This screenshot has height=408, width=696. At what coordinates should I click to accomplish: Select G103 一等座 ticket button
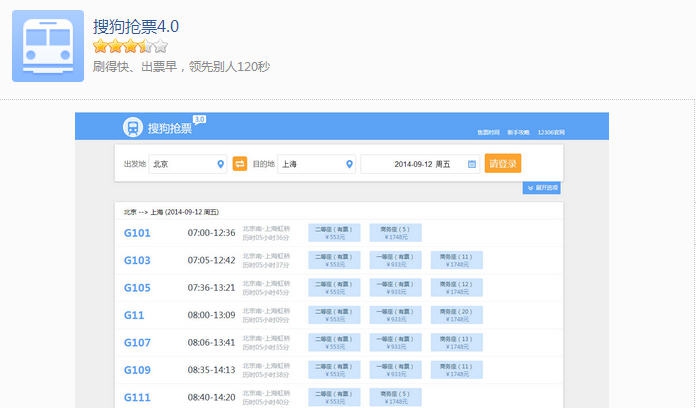coord(395,261)
